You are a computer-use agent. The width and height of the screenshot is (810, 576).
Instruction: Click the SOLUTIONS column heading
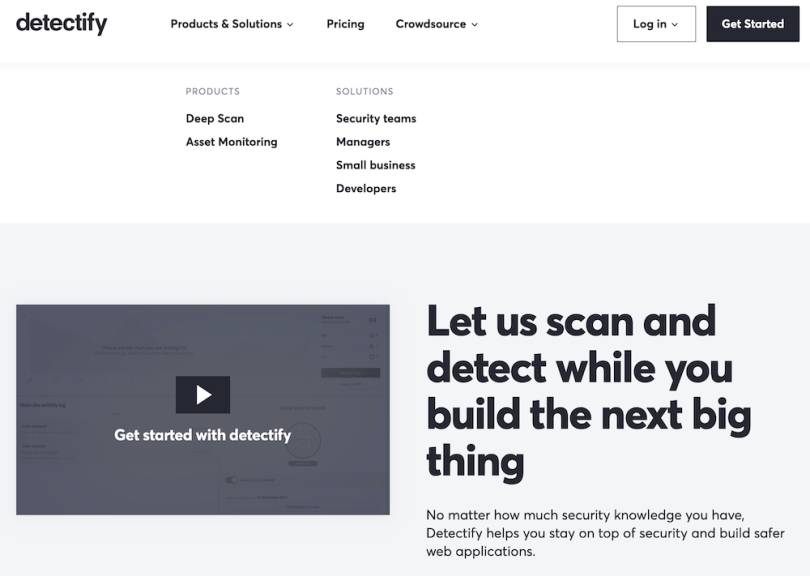pyautogui.click(x=364, y=91)
